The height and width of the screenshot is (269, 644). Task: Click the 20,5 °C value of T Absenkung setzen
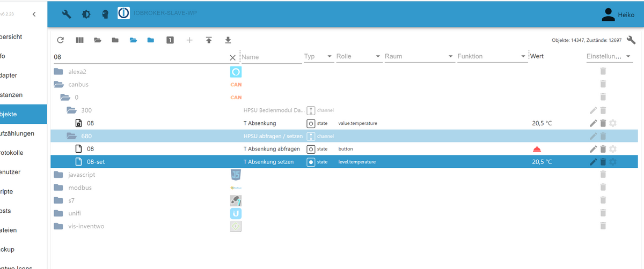[541, 162]
